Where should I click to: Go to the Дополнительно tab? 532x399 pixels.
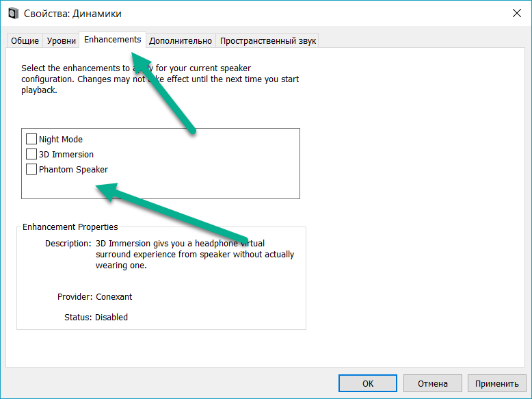click(x=181, y=41)
